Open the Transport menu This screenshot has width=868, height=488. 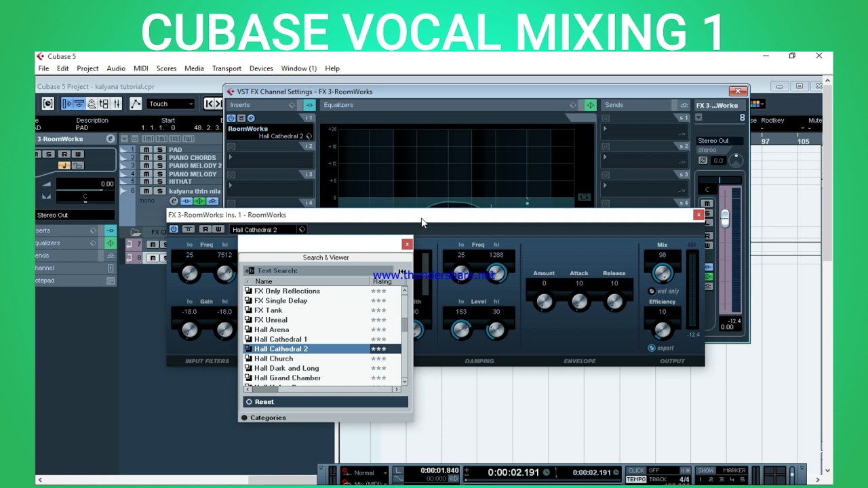(226, 68)
